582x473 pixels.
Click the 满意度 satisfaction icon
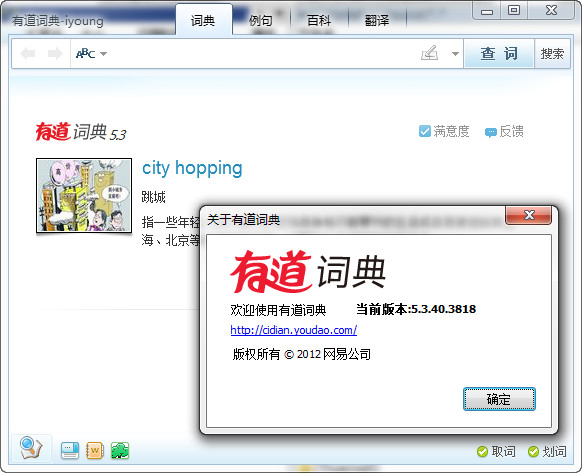(425, 131)
